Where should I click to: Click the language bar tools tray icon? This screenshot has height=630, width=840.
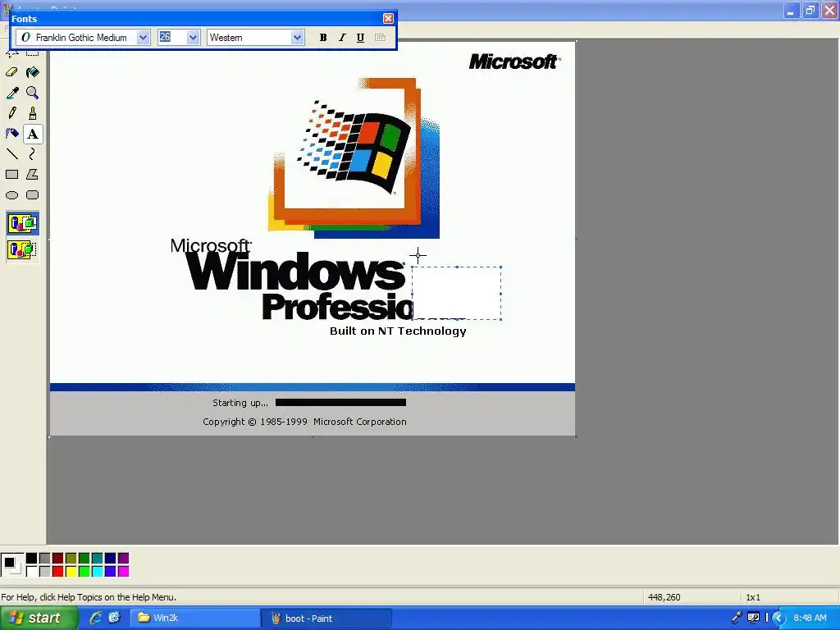(x=753, y=618)
